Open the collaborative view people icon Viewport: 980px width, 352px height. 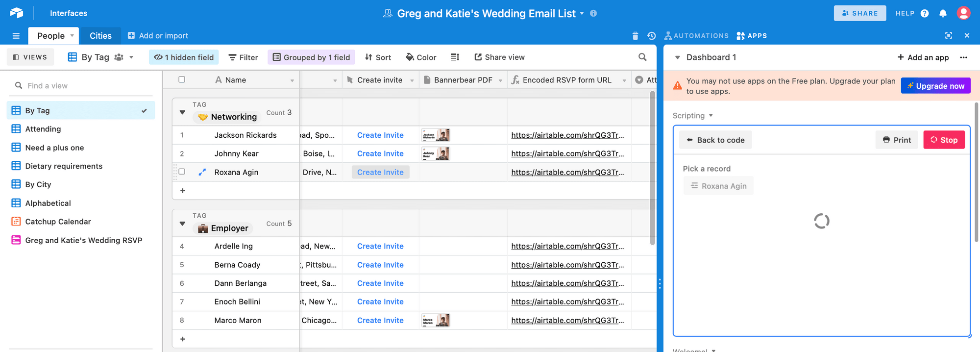[119, 57]
